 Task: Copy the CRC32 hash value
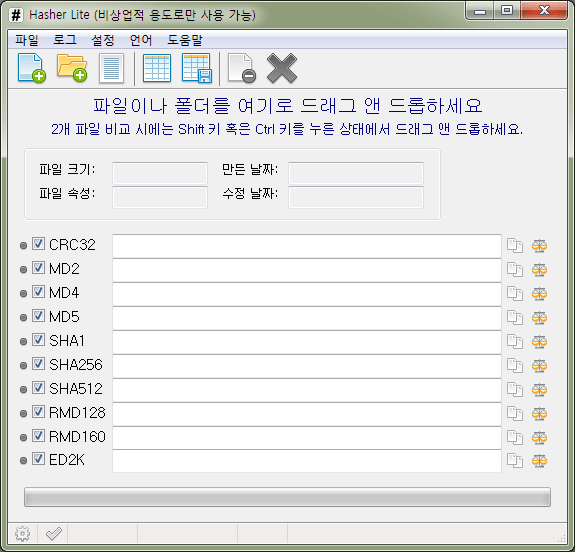point(515,246)
